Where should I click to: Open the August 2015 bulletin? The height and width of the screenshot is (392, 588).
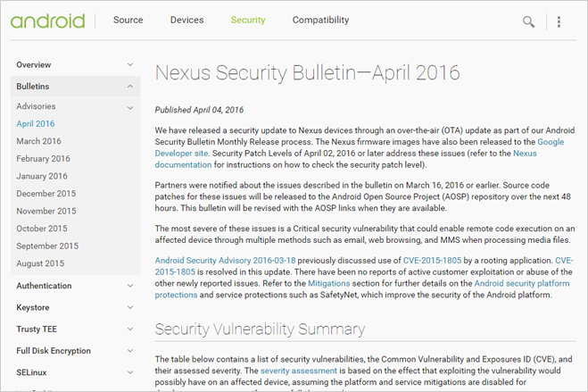[40, 263]
